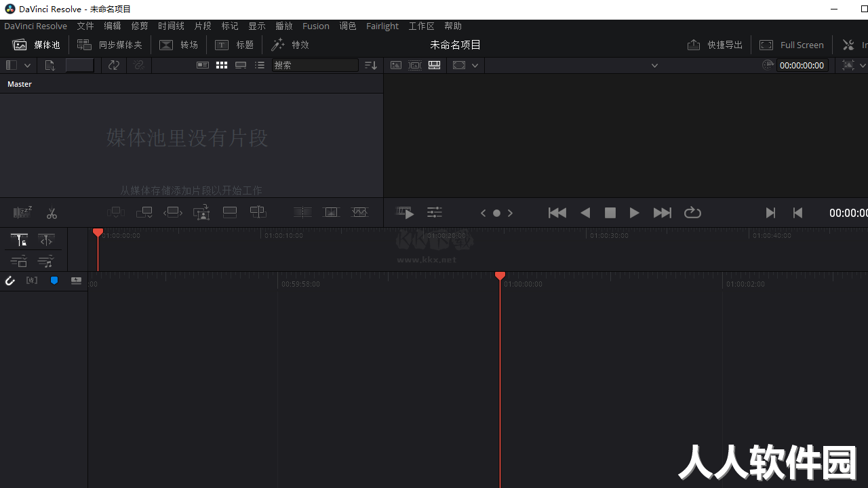Image resolution: width=868 pixels, height=488 pixels.
Task: Open the Fairlight menu
Action: pyautogui.click(x=382, y=26)
